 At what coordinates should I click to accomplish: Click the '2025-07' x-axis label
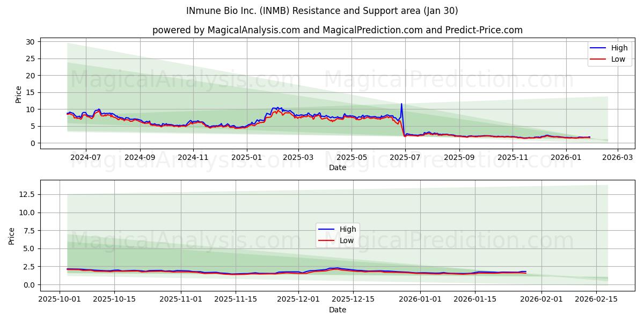pyautogui.click(x=405, y=157)
